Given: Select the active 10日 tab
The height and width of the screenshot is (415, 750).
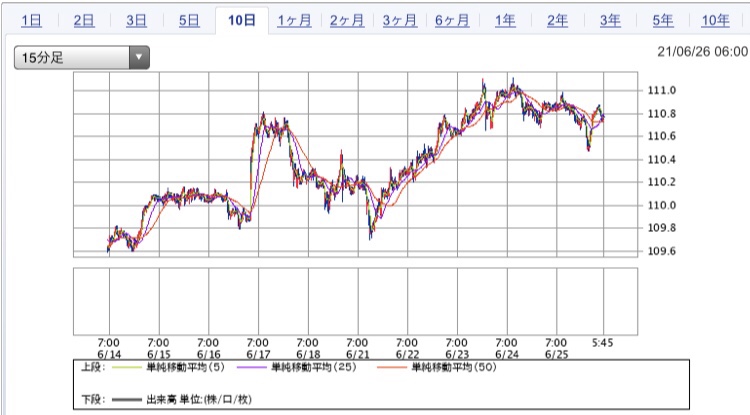Looking at the screenshot, I should pos(242,21).
